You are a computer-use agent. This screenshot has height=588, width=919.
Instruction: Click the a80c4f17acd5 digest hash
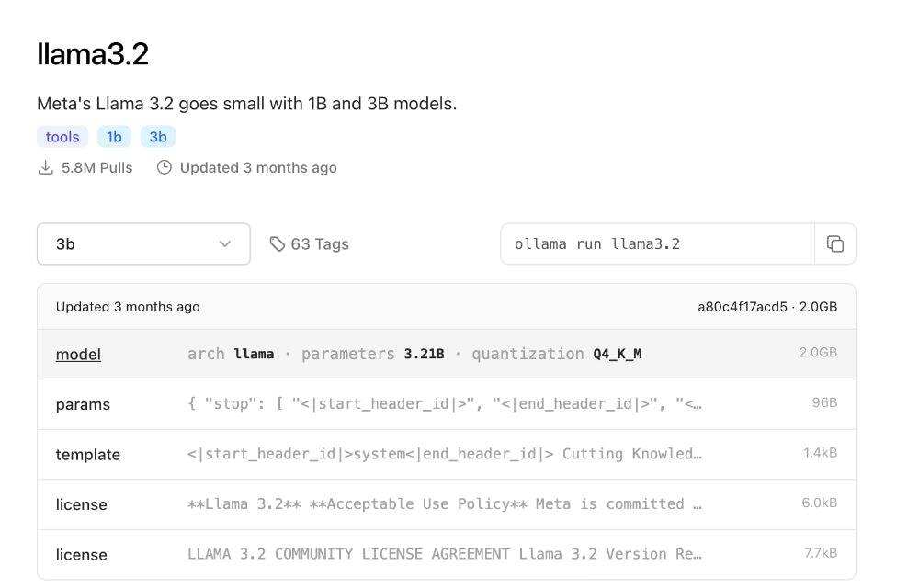[743, 307]
